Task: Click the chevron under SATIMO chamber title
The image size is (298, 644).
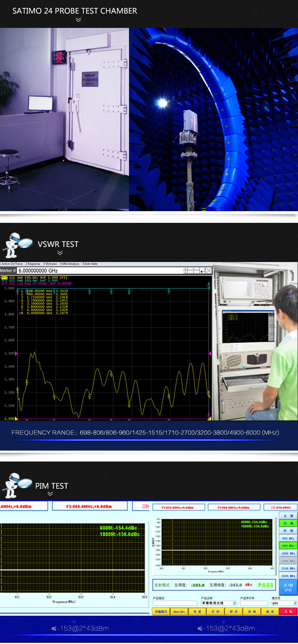Action: (78, 20)
